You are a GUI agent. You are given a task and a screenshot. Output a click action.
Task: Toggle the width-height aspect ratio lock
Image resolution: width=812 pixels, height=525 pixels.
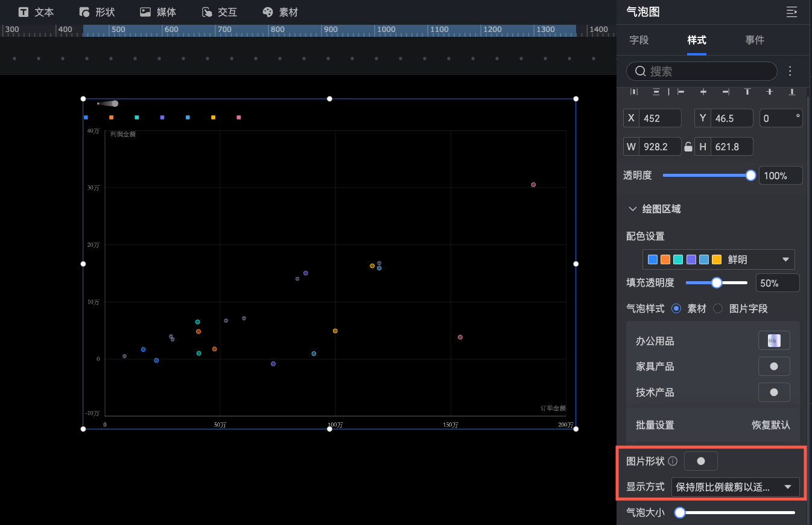point(688,147)
